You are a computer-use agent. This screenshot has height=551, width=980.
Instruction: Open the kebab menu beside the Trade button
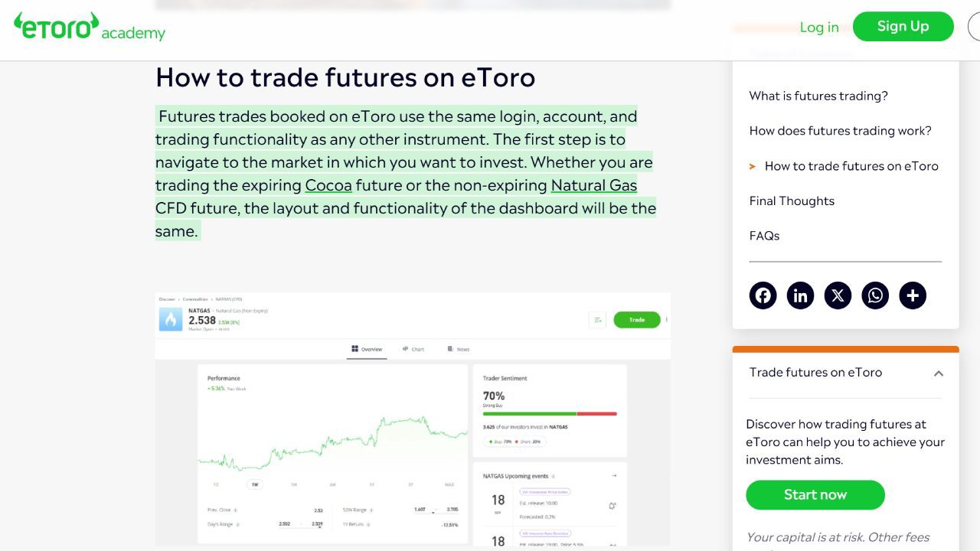tap(668, 319)
